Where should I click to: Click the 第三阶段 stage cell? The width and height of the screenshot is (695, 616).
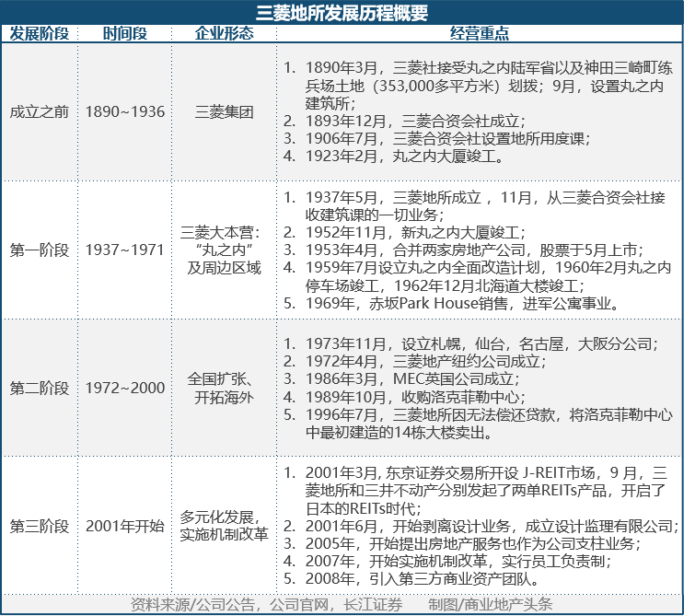coord(40,527)
